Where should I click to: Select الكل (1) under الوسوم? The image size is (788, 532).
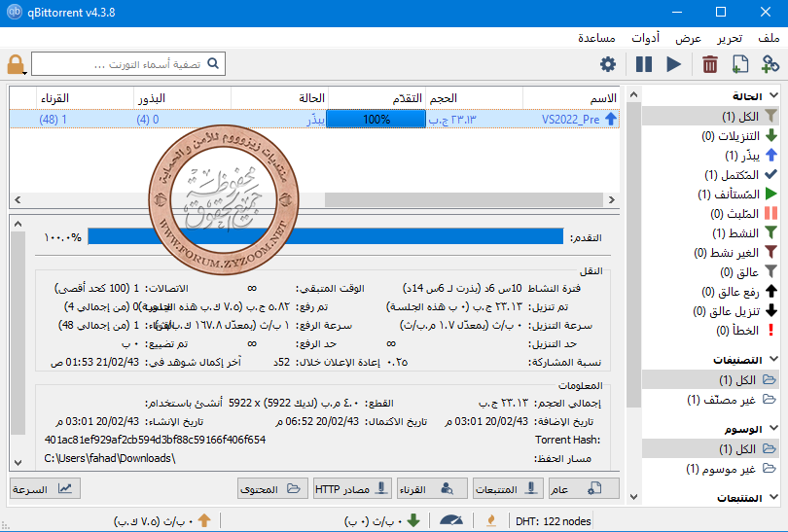(710, 448)
